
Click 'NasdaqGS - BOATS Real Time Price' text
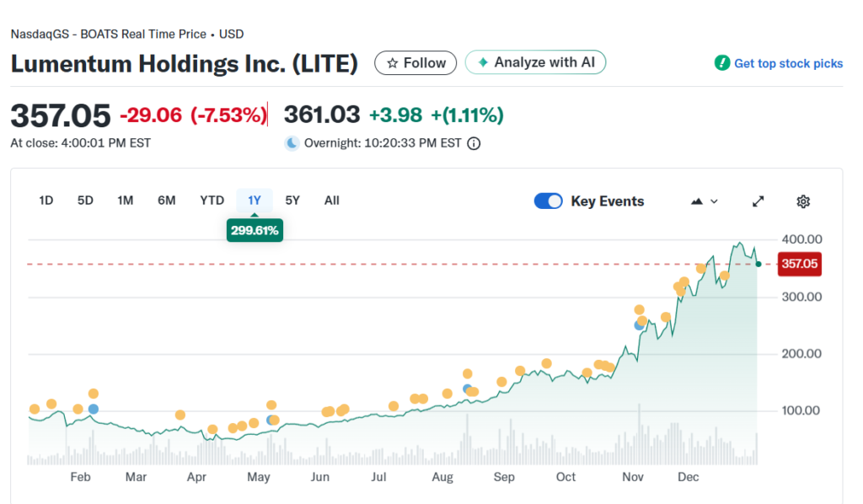(109, 34)
